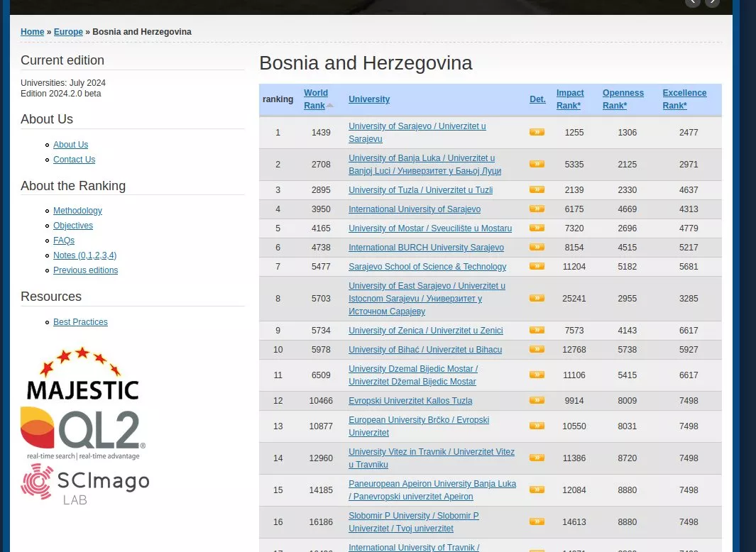Sort by Openness Rank header
Image resolution: width=756 pixels, height=552 pixels.
pos(623,99)
